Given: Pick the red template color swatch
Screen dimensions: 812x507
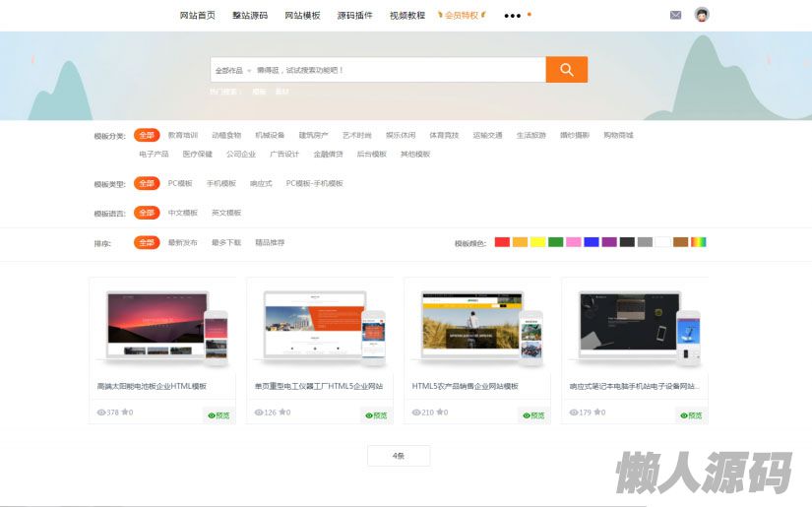Looking at the screenshot, I should (x=502, y=242).
